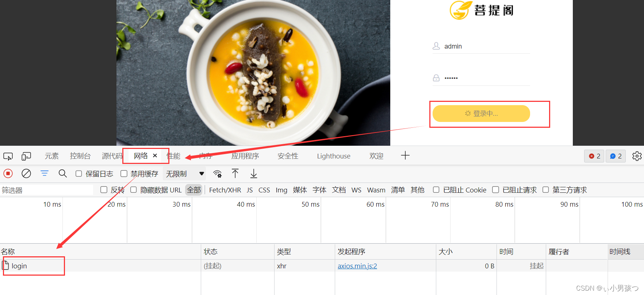The image size is (644, 295).
Task: Switch to the 安全性 Security tab
Action: (288, 156)
